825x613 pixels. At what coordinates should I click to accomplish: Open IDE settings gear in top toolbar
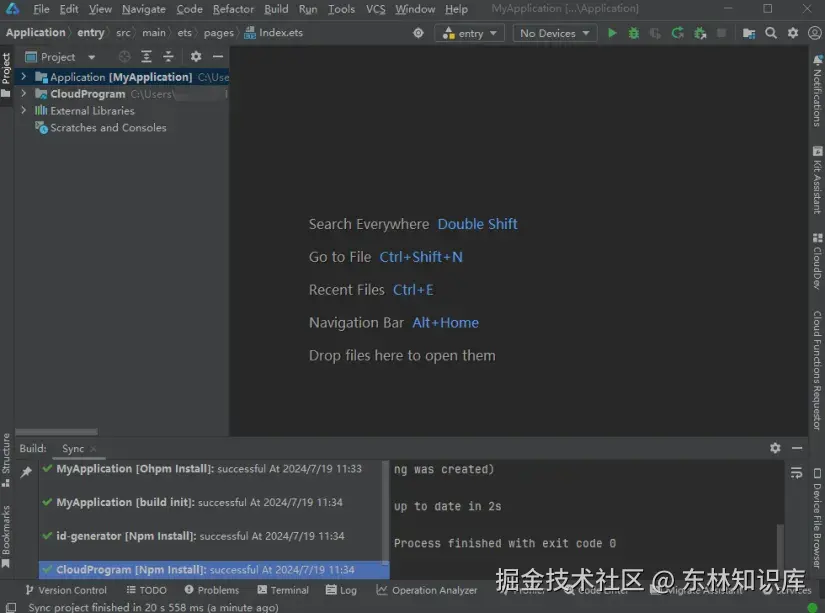pyautogui.click(x=793, y=33)
